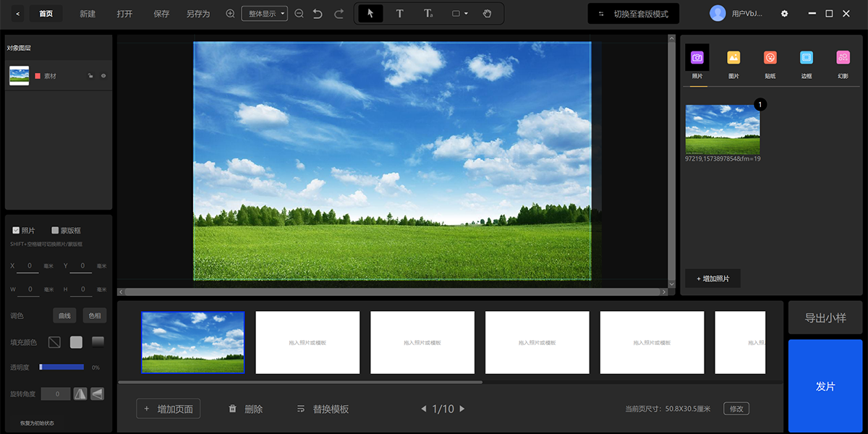This screenshot has height=434, width=868.
Task: Click the 另存为 menu item
Action: [x=197, y=14]
